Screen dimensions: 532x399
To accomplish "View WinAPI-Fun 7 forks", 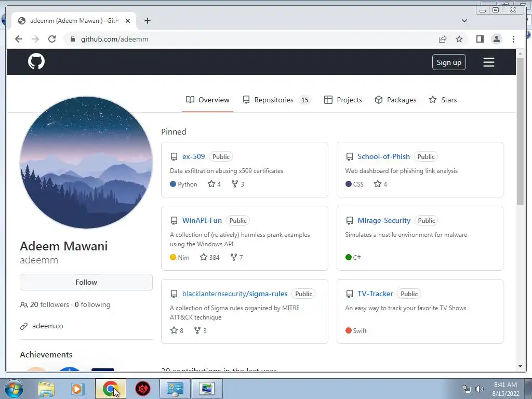I will click(236, 257).
